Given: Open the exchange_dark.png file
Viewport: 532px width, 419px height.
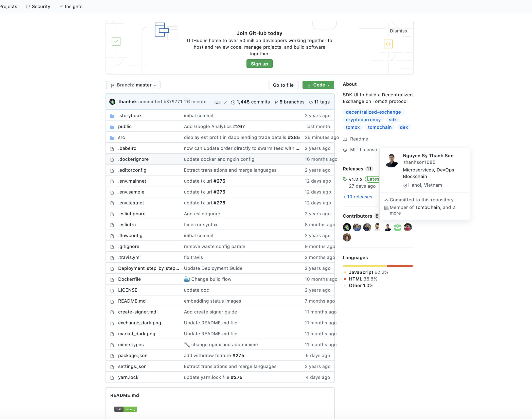Looking at the screenshot, I should (x=140, y=323).
